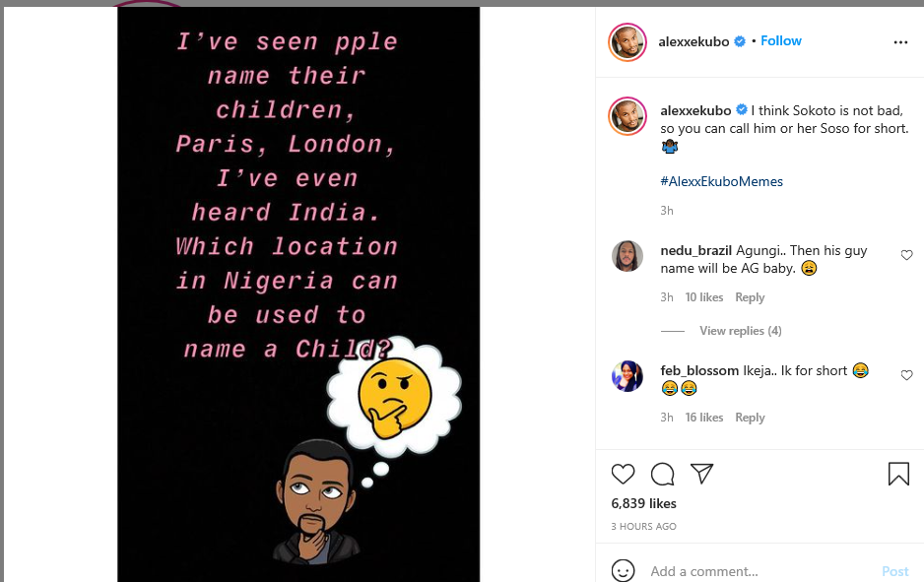View the 6,839 likes list
Viewport: 924px width, 582px height.
pyautogui.click(x=644, y=503)
